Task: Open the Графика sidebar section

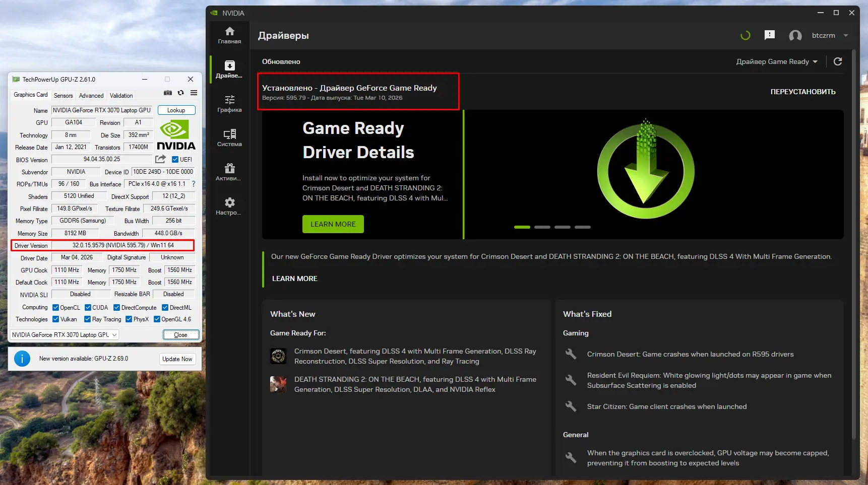Action: click(229, 104)
